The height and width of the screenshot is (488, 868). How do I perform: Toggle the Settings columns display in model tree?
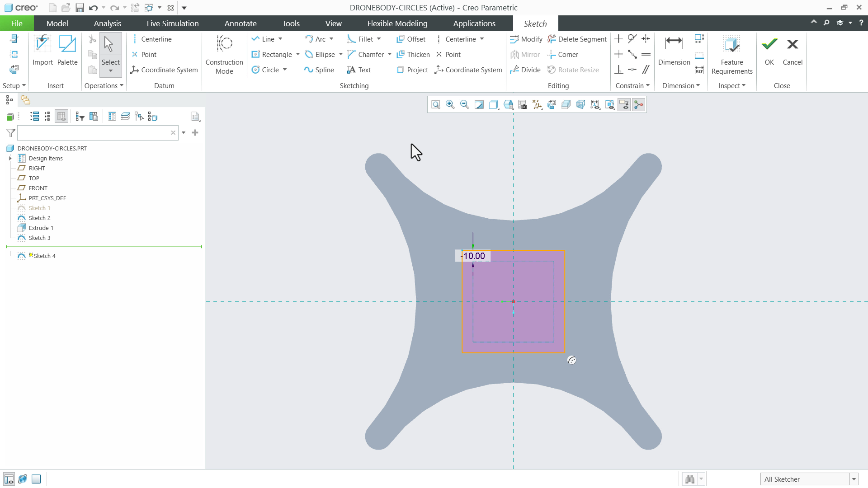pyautogui.click(x=61, y=116)
